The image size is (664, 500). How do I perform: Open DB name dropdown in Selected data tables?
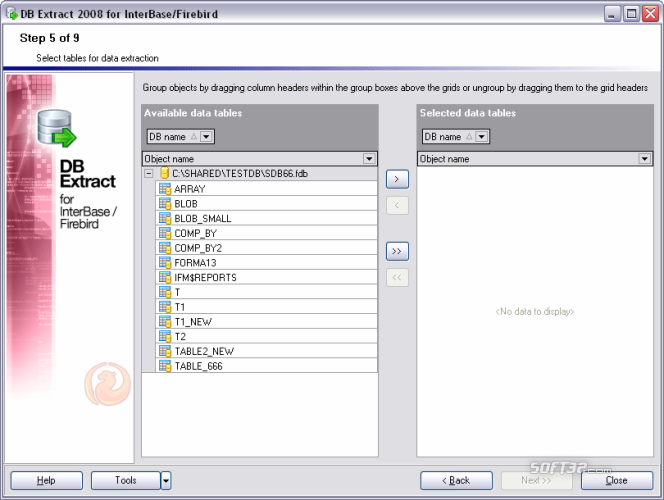(x=481, y=137)
